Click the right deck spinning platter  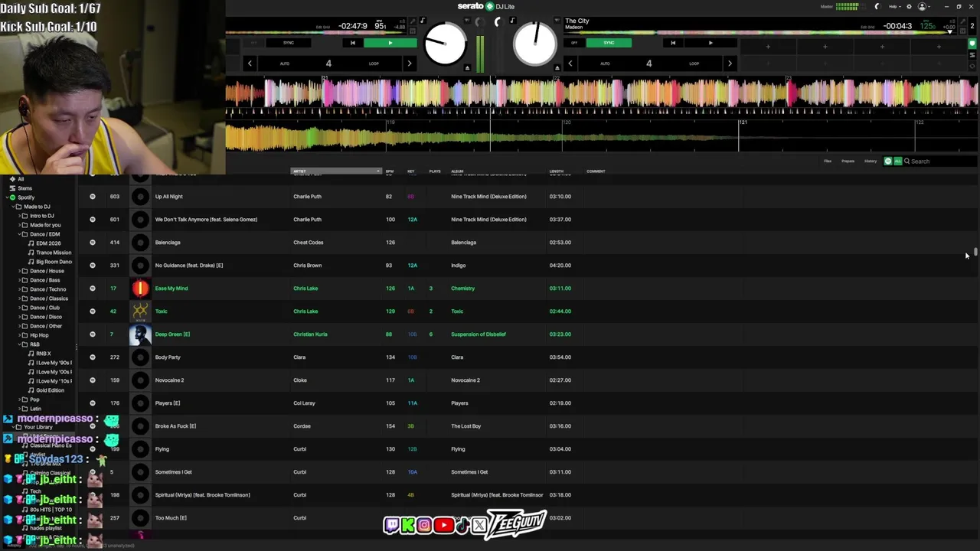[x=535, y=44]
